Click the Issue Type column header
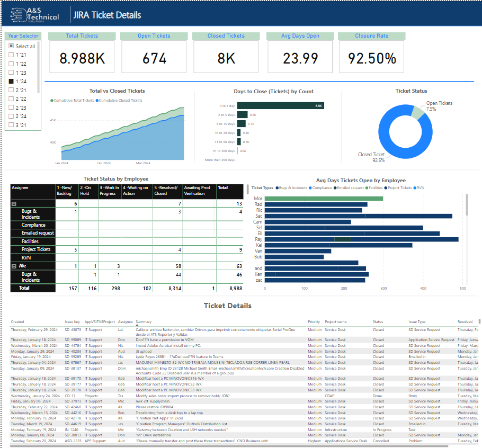This screenshot has height=448, width=482. coord(417,322)
